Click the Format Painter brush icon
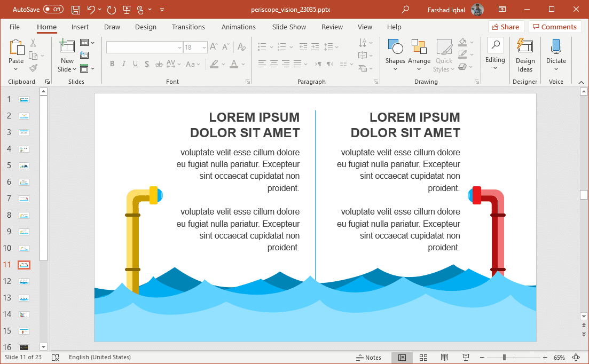 pyautogui.click(x=33, y=68)
